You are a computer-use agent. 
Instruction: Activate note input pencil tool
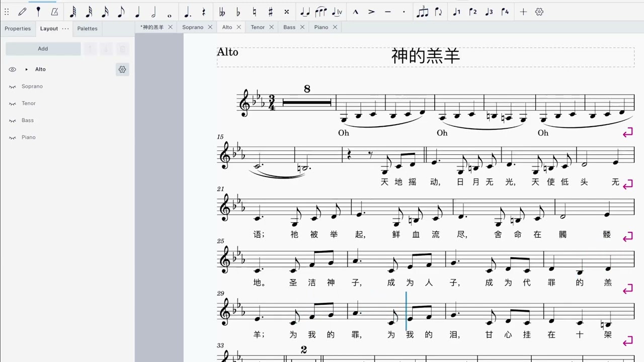(x=22, y=12)
